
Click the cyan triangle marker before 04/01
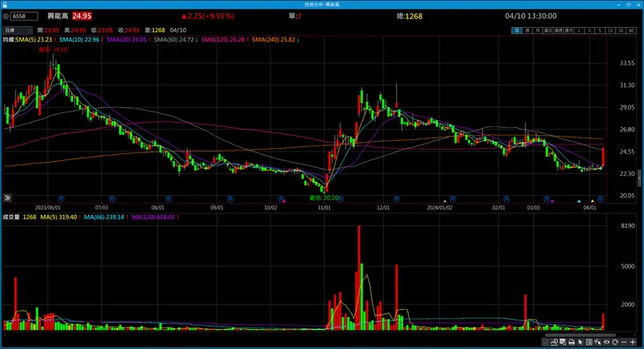pos(579,201)
